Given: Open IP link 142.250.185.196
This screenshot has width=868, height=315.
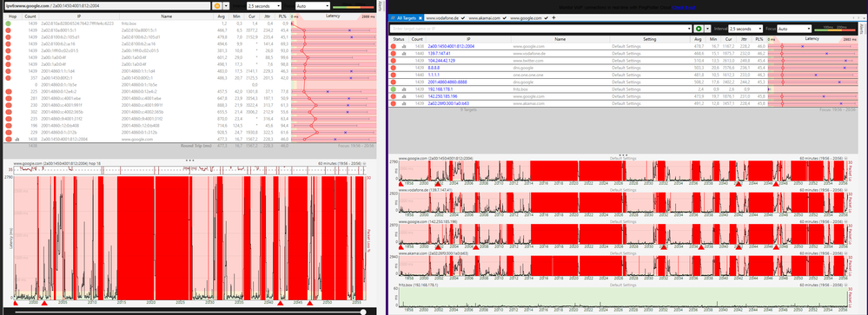Looking at the screenshot, I should tap(442, 95).
